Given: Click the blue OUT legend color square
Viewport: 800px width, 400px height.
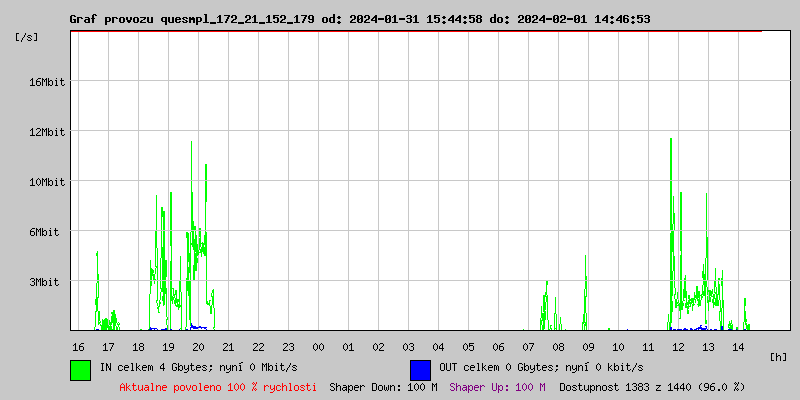Looking at the screenshot, I should pos(420,369).
